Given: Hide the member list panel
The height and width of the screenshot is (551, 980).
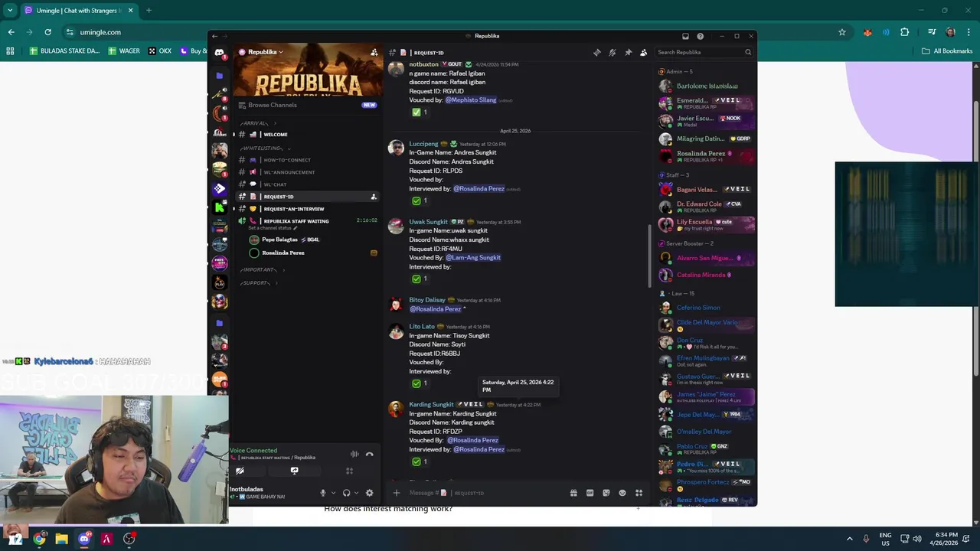Looking at the screenshot, I should coord(643,53).
